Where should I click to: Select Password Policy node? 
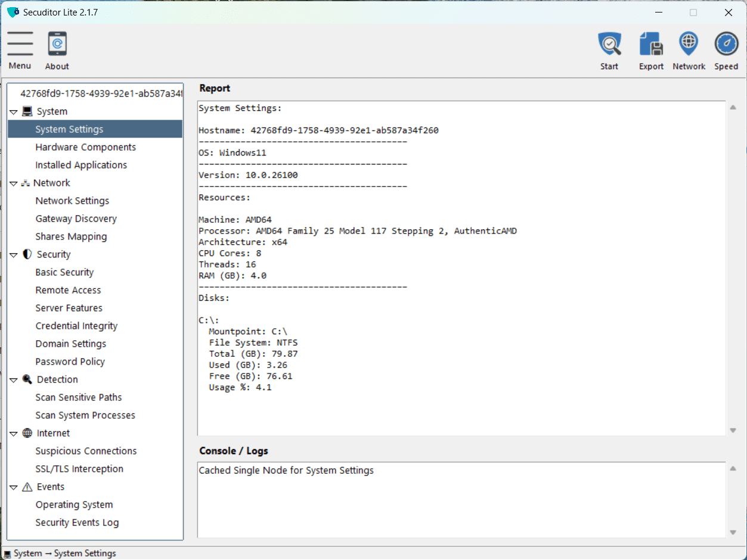tap(70, 362)
